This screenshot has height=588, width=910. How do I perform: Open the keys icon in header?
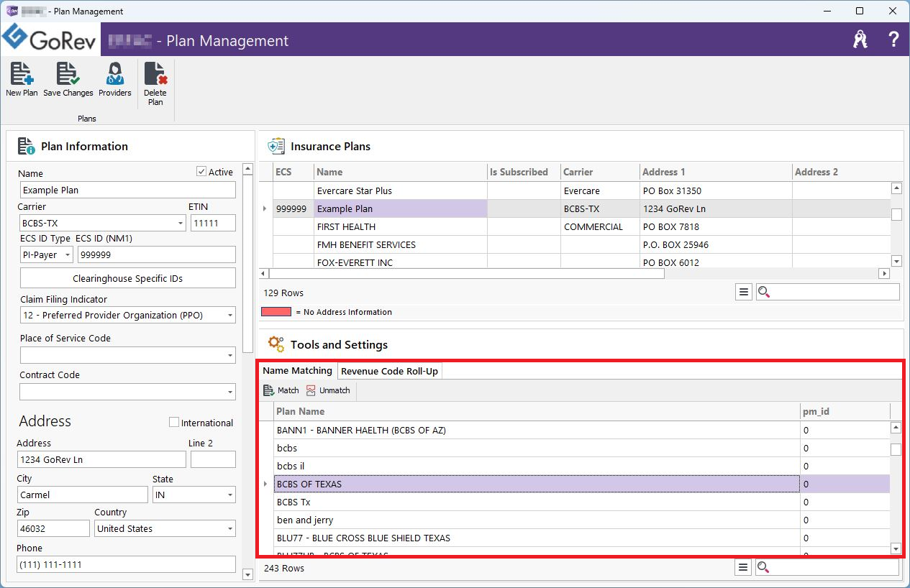point(860,40)
